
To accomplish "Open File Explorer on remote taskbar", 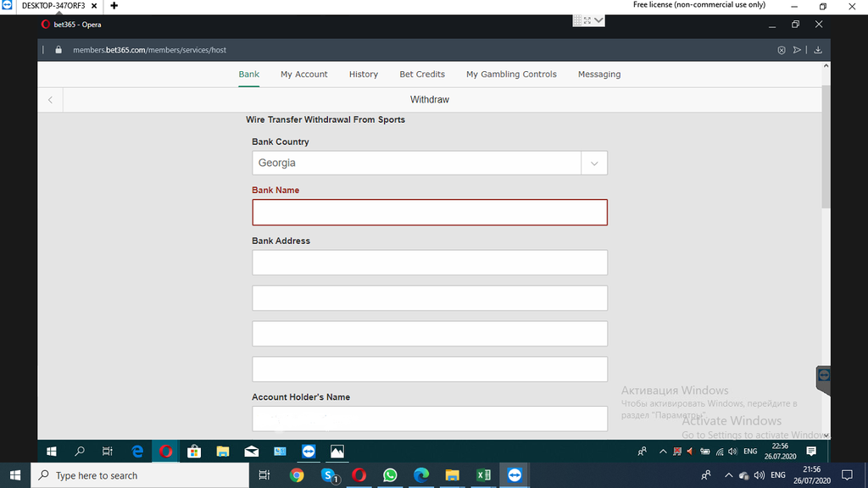I will tap(223, 452).
